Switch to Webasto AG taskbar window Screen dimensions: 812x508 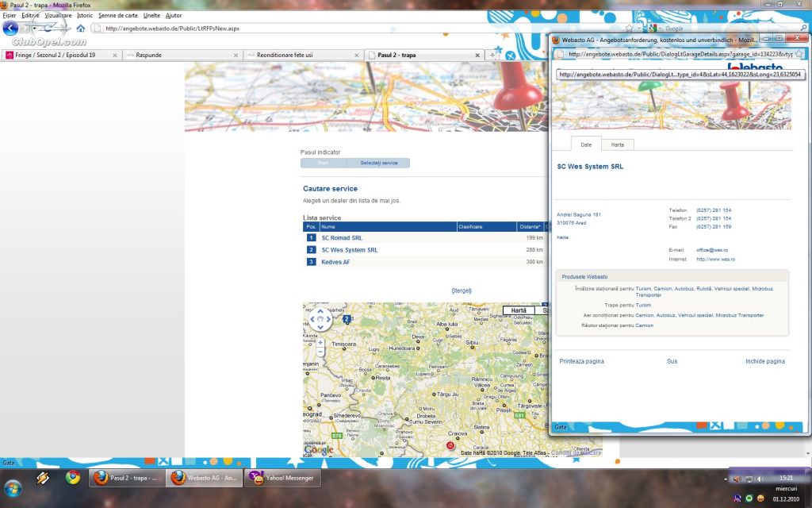205,478
